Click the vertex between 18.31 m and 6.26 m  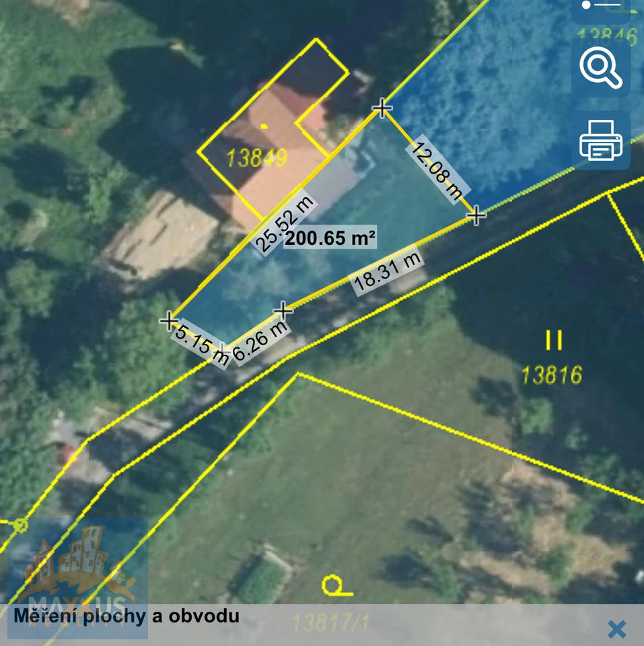tap(284, 310)
